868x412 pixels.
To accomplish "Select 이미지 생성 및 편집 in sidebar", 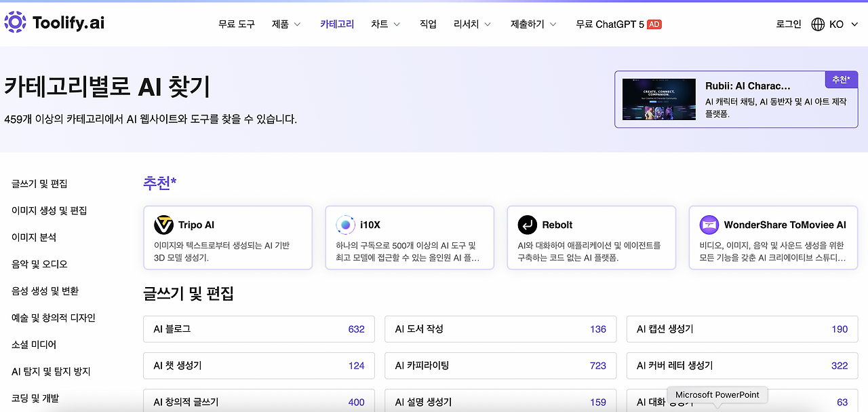I will pyautogui.click(x=50, y=210).
